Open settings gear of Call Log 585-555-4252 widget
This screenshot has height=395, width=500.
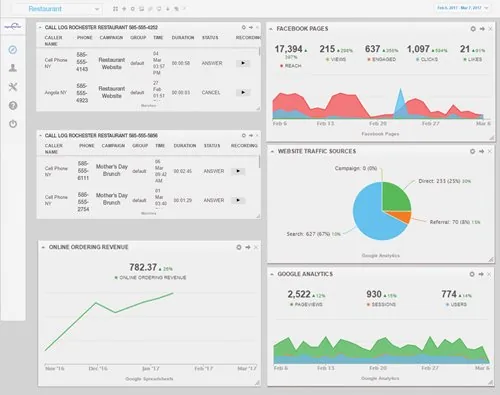[x=244, y=27]
